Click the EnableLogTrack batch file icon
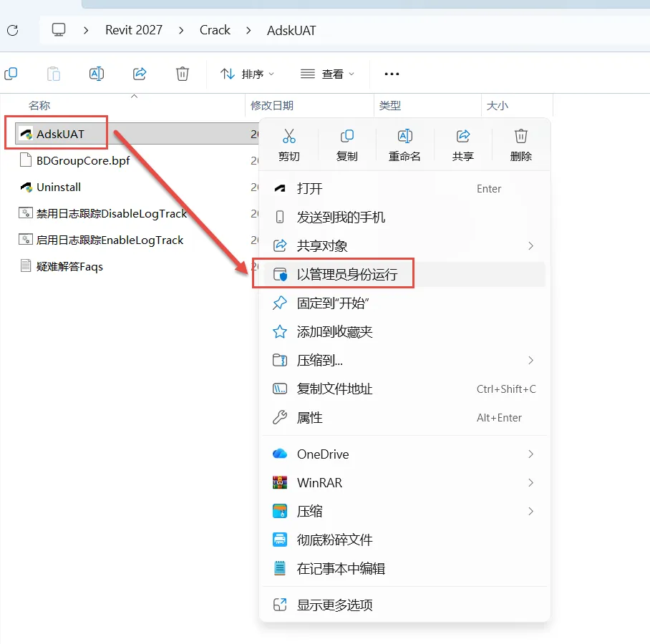The image size is (650, 644). pos(26,240)
